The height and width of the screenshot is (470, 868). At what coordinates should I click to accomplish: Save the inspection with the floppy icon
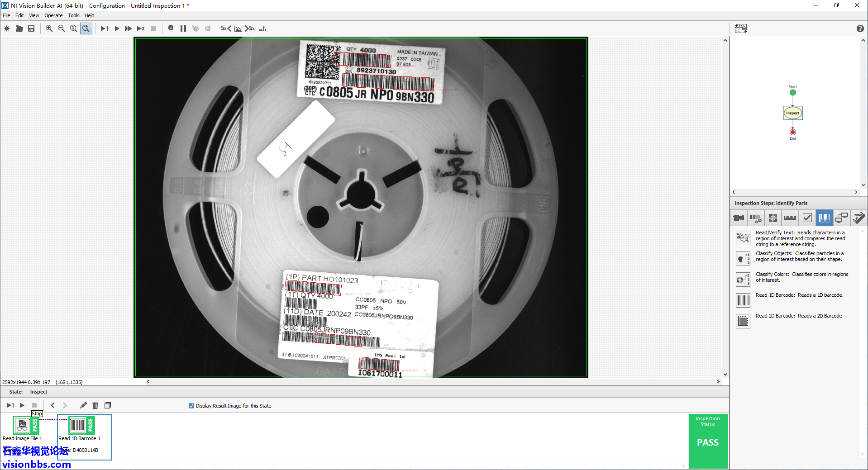[x=31, y=28]
